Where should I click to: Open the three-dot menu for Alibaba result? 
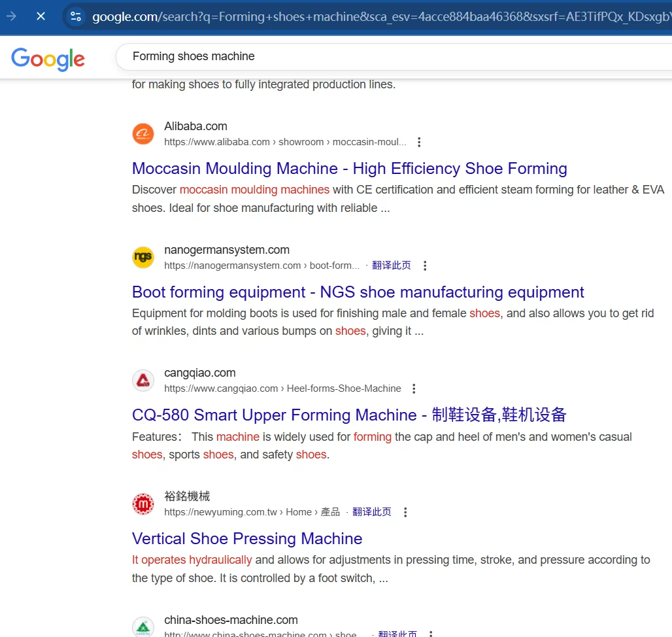click(x=420, y=143)
